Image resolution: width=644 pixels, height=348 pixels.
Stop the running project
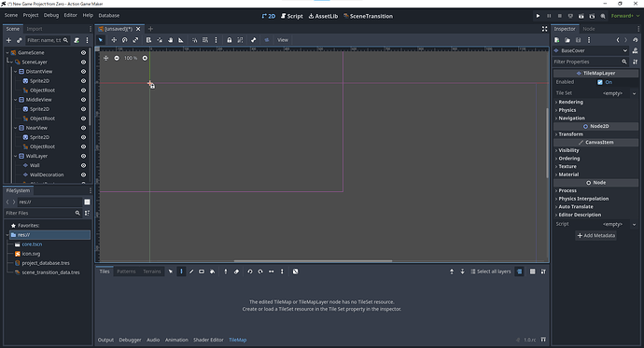click(559, 16)
